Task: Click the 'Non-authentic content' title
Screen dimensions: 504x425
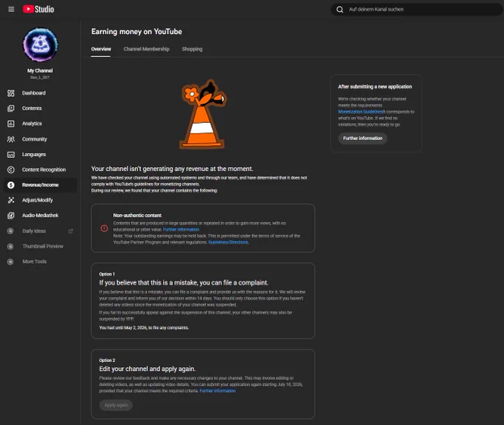Action: point(137,215)
